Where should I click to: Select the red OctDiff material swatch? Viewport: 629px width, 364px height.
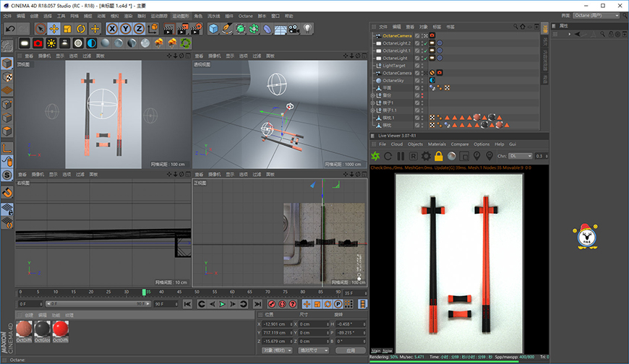[61, 331]
